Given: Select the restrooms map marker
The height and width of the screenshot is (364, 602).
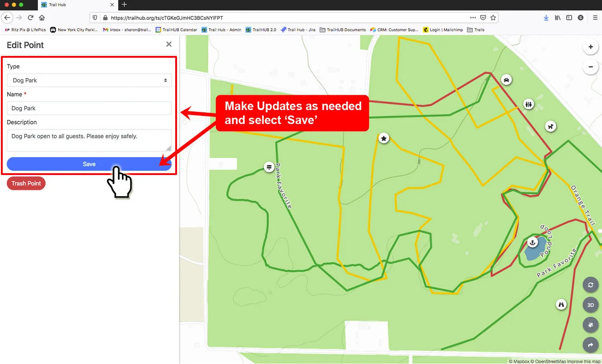Looking at the screenshot, I should coord(529,104).
